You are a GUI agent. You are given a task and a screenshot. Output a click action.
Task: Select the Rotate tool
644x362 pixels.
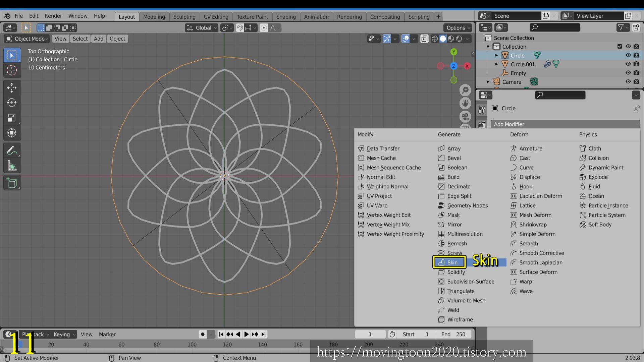[x=12, y=103]
